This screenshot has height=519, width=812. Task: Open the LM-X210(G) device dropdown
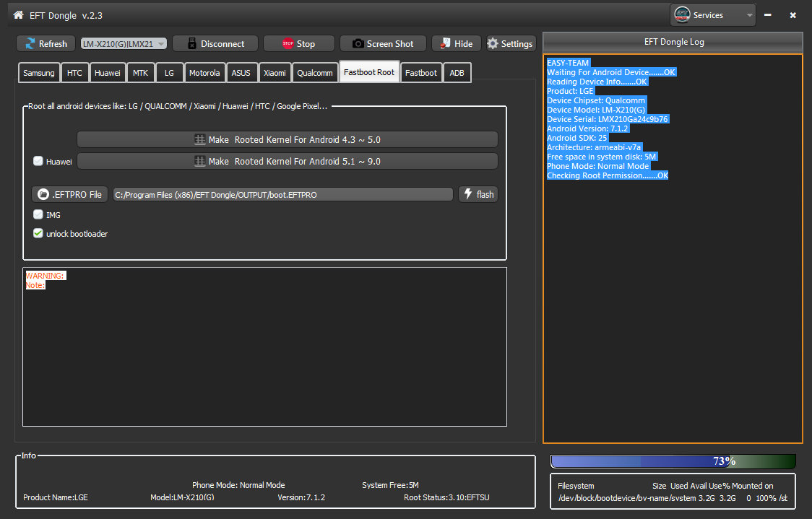124,44
